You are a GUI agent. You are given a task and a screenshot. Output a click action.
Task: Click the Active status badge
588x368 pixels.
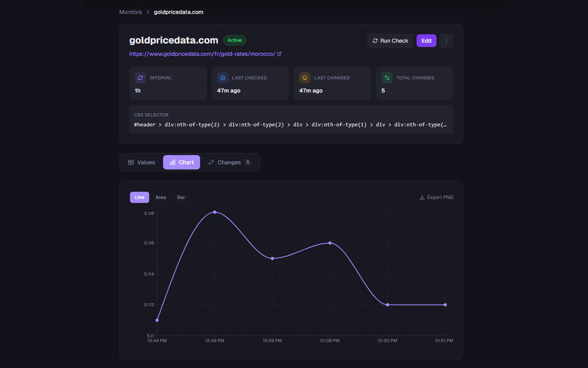tap(235, 40)
